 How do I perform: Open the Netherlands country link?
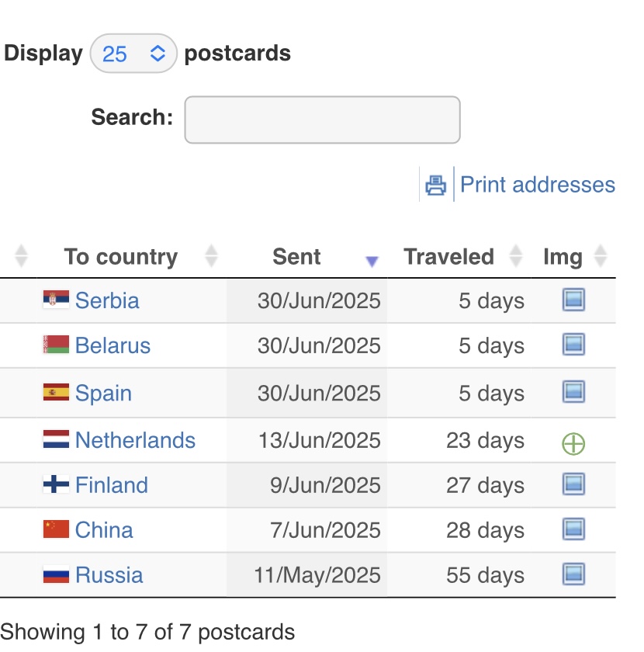(135, 440)
